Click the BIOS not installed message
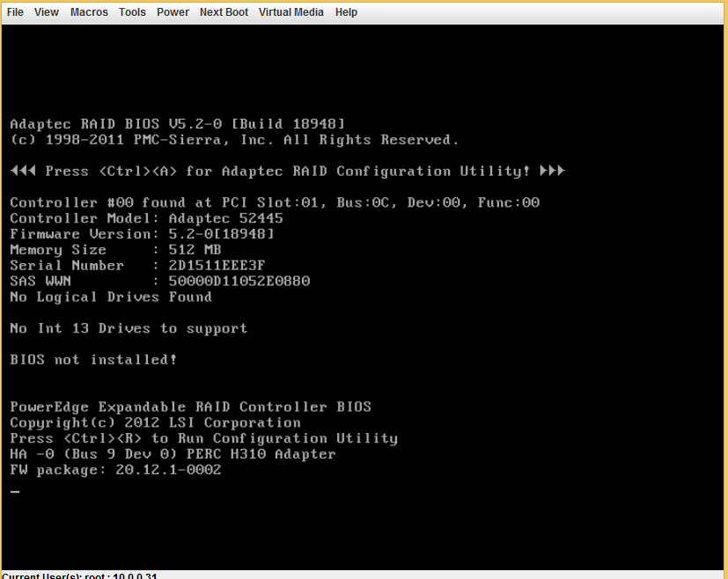 click(93, 360)
